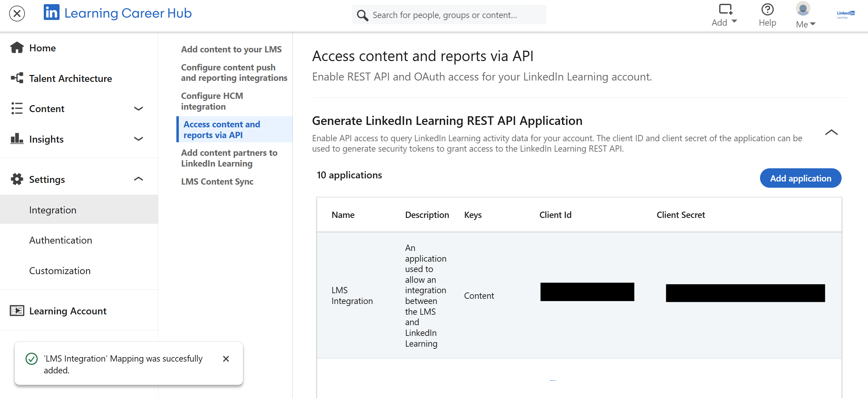Open 'Add content partners to LinkedIn Learning'
Viewport: 868px width, 398px height.
click(229, 158)
